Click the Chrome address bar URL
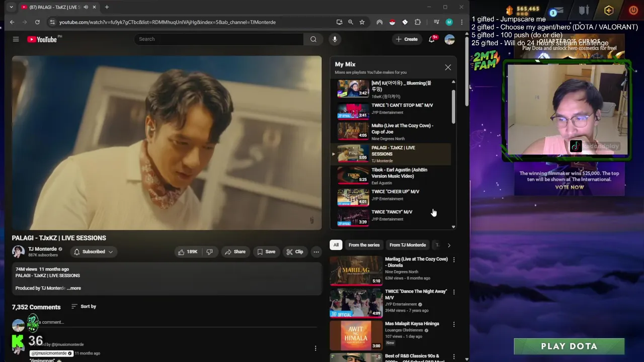The width and height of the screenshot is (644, 362). 168,22
